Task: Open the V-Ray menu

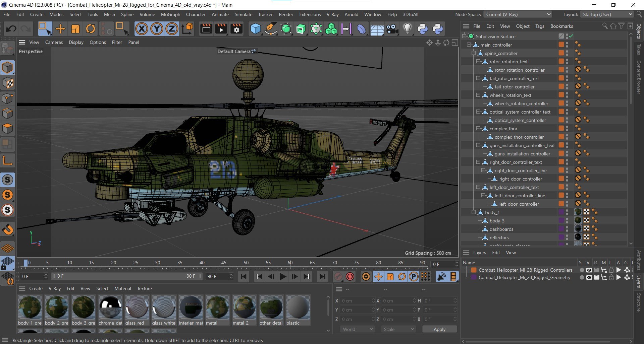Action: coord(332,14)
